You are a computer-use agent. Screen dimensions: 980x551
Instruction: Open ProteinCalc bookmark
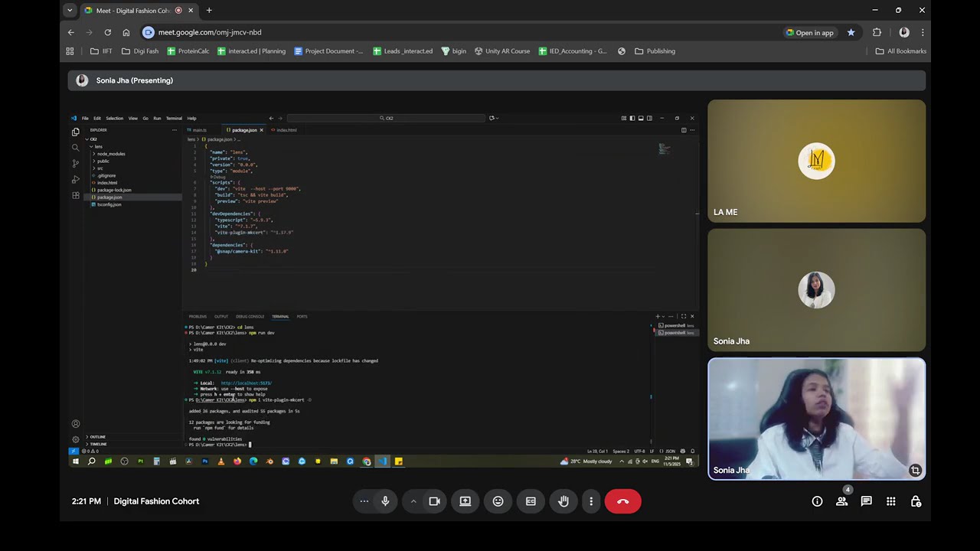[x=188, y=51]
